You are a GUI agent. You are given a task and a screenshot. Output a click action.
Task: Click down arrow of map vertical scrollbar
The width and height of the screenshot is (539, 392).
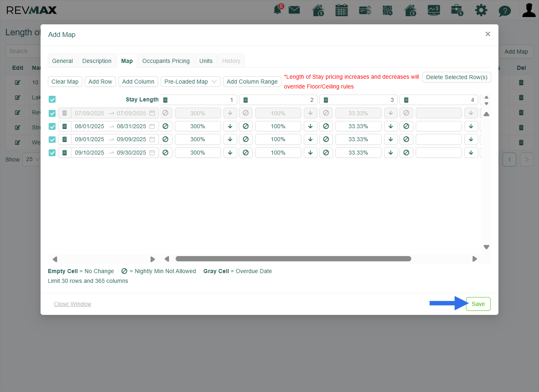(487, 247)
